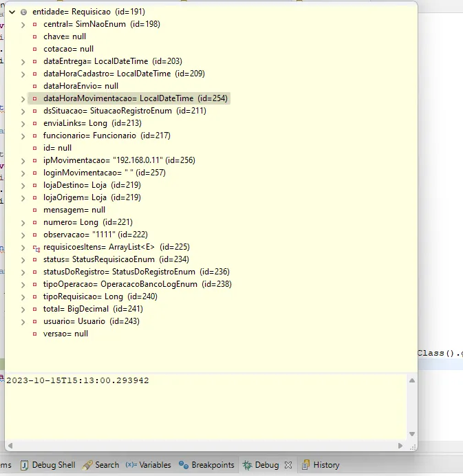Expand requisicoesItens ArrayList arrow

pyautogui.click(x=23, y=248)
